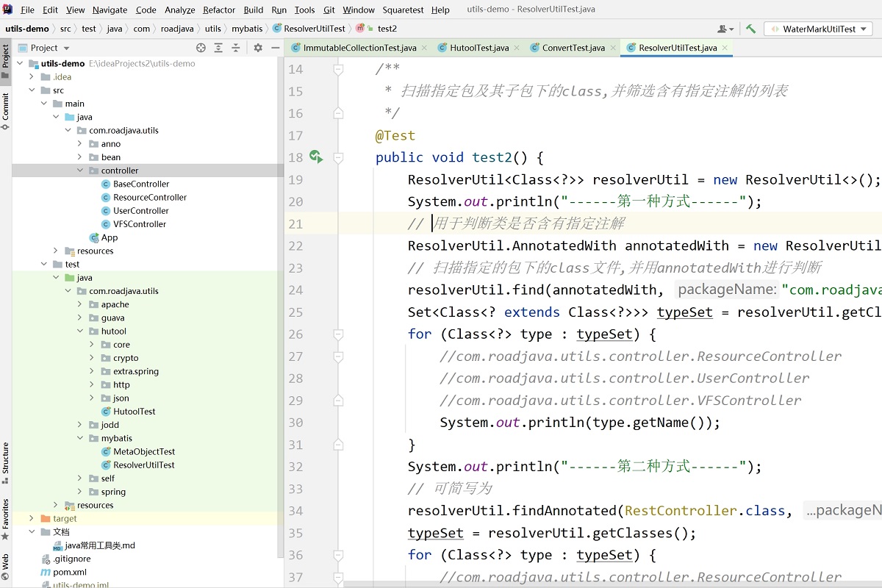882x588 pixels.
Task: Click the run test gutter icon at test2
Action: pos(315,157)
